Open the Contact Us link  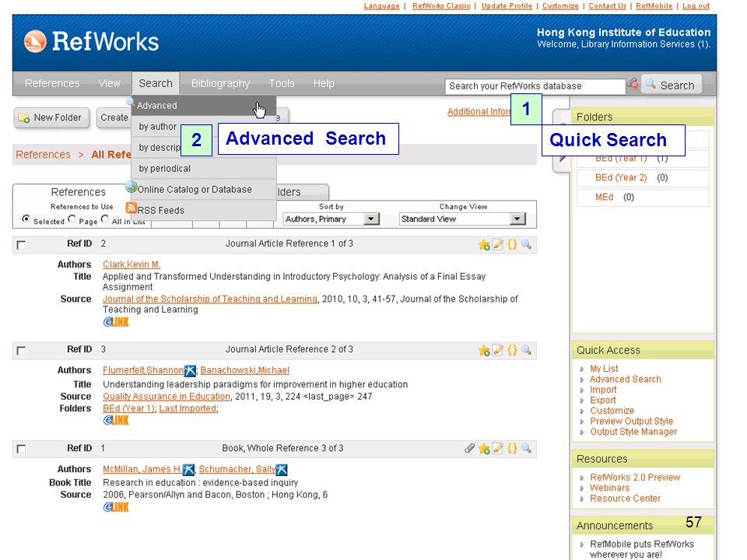(x=608, y=5)
